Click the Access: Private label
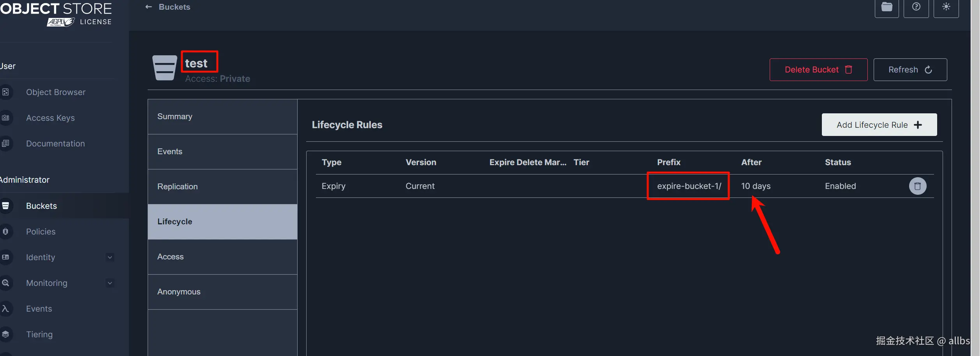This screenshot has width=980, height=356. (217, 79)
